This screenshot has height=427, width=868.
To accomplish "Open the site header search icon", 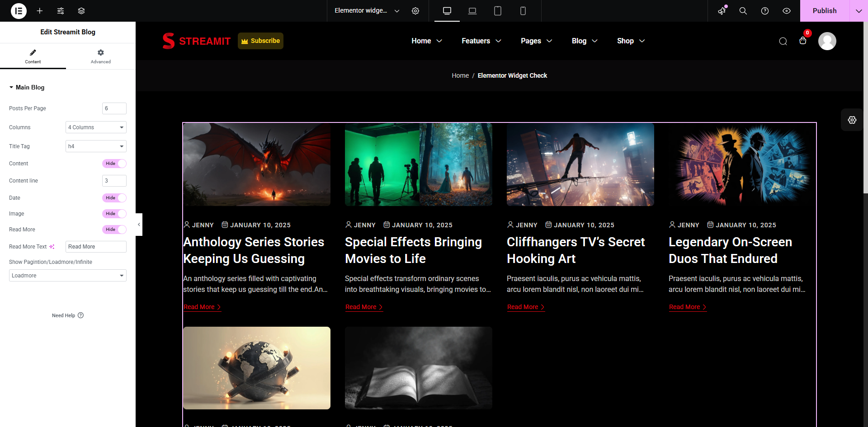I will pyautogui.click(x=783, y=41).
